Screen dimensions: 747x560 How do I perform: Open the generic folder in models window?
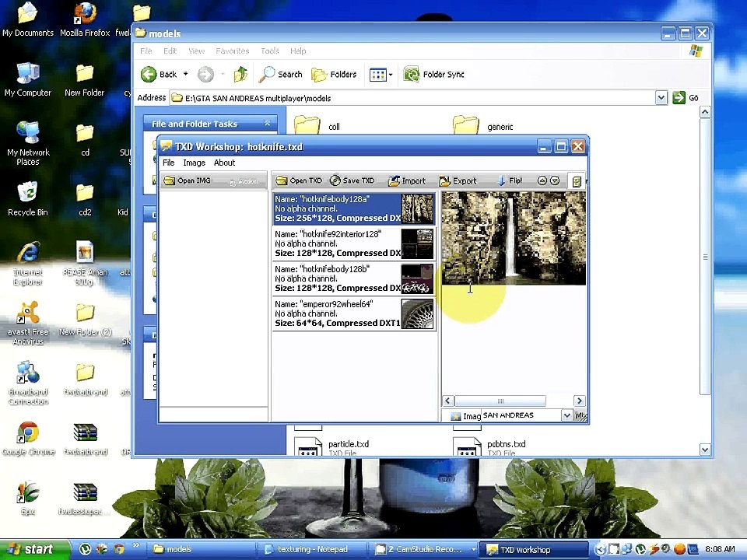482,125
